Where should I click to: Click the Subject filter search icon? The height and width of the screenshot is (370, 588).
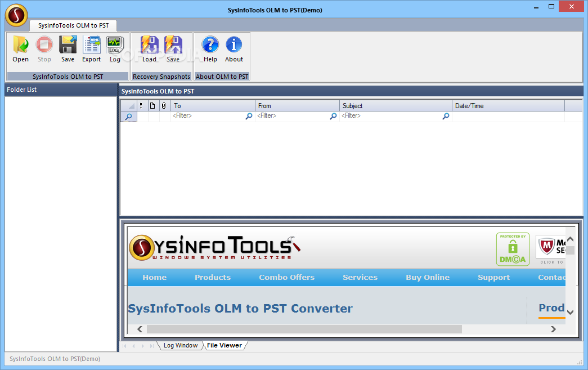pyautogui.click(x=446, y=117)
